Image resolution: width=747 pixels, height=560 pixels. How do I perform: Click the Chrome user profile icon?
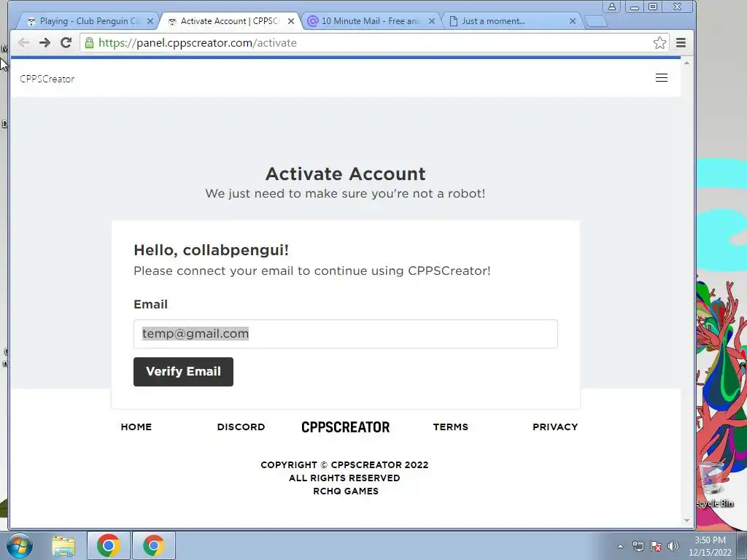(612, 7)
